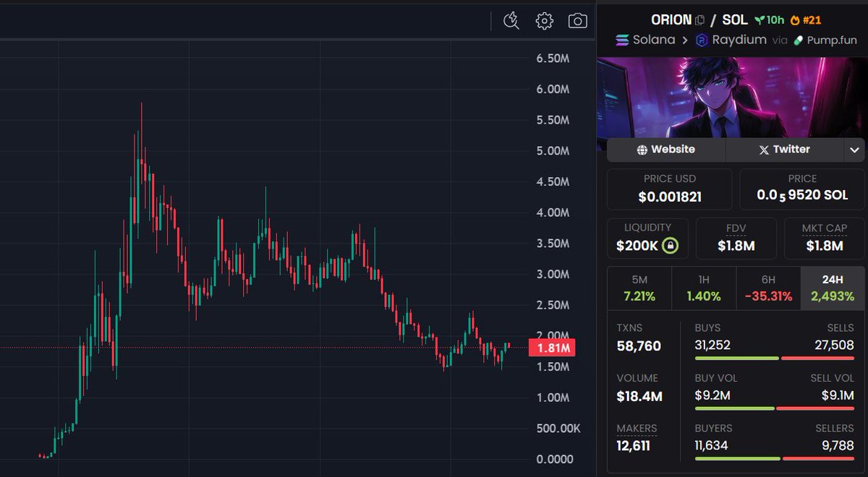Click the ORION / SOL pair title
868x477 pixels.
(699, 20)
